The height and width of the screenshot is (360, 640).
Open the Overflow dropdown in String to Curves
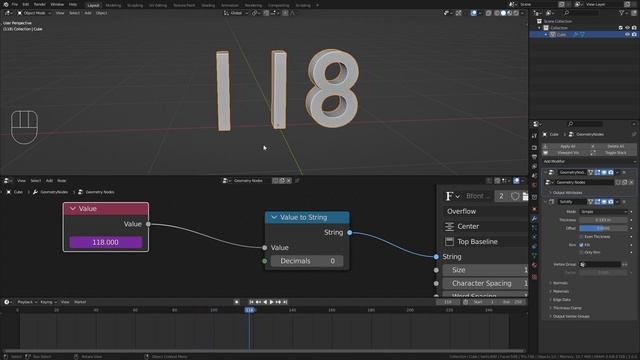click(x=485, y=211)
